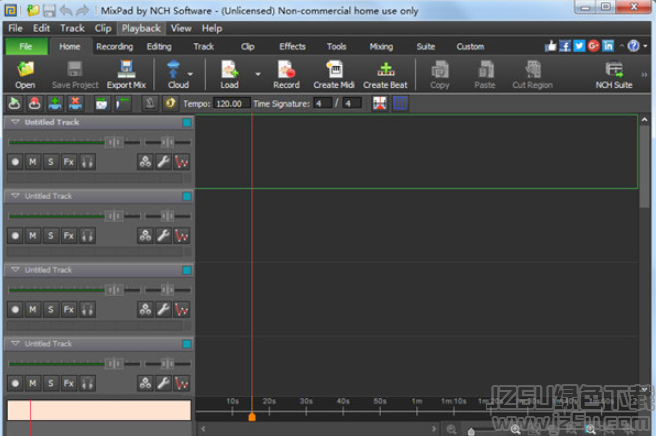Click the Twitter share icon
The width and height of the screenshot is (656, 436).
pos(579,46)
